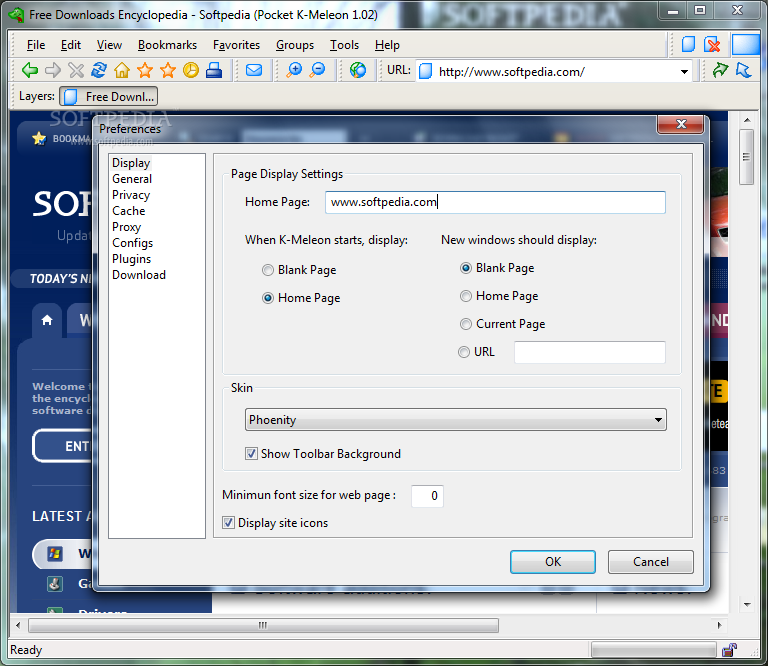Screen dimensions: 768x666
Task: Click Cancel in Preferences dialog
Action: pyautogui.click(x=651, y=562)
